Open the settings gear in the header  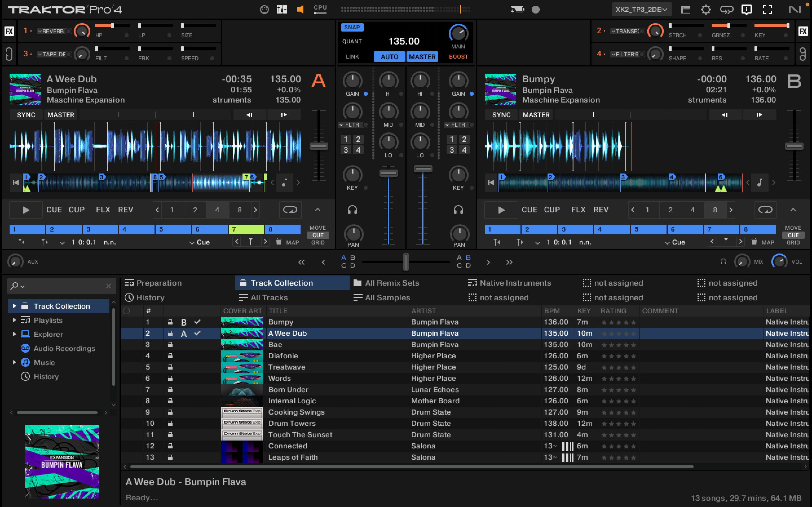click(x=706, y=9)
